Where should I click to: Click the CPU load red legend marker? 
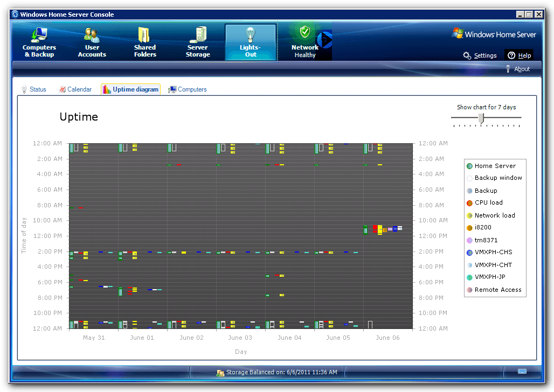pos(469,203)
